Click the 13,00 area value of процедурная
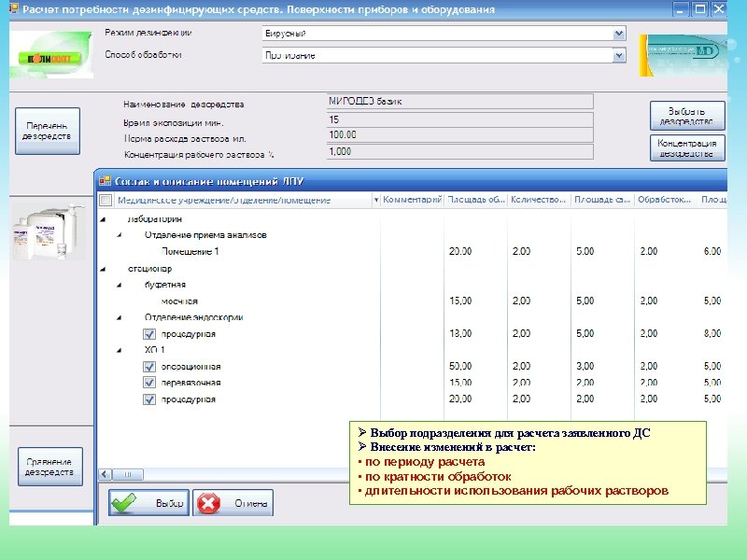Image resolution: width=747 pixels, height=560 pixels. 460,333
